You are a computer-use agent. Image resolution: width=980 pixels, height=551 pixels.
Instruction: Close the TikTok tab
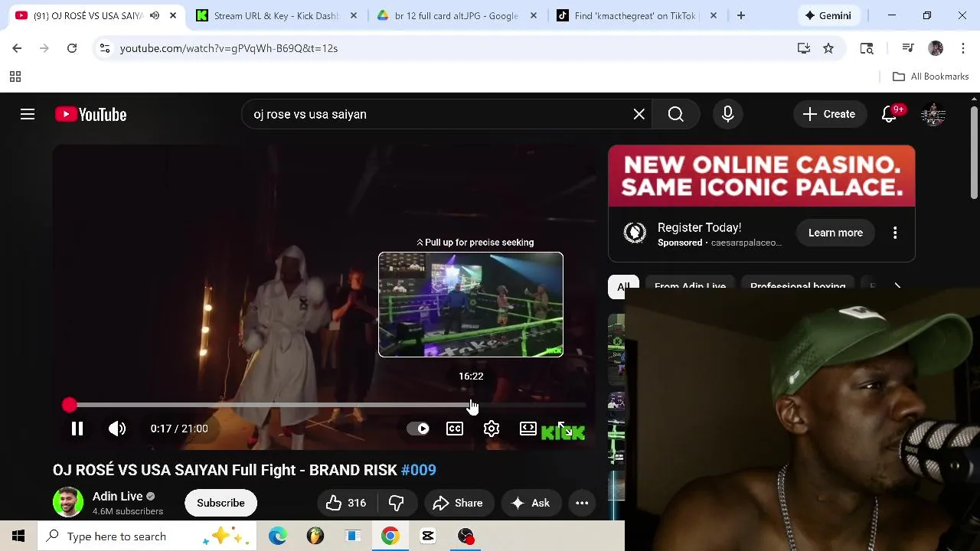click(x=714, y=15)
